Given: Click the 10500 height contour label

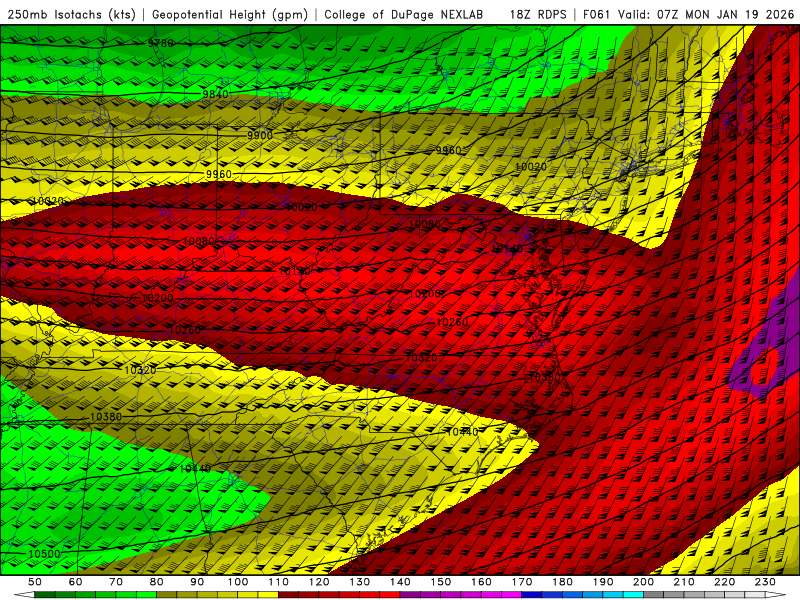Looking at the screenshot, I should pos(44,554).
